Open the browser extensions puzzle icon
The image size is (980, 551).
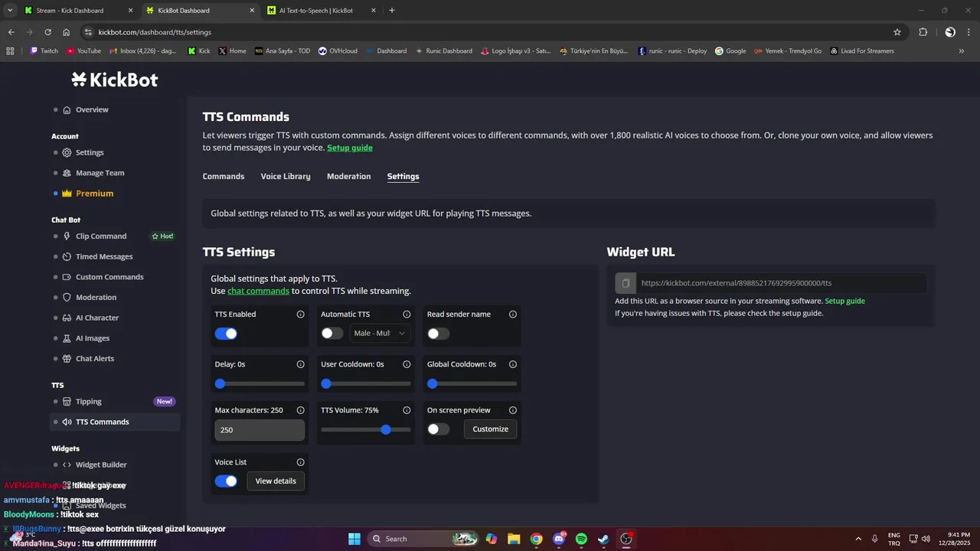[x=923, y=32]
